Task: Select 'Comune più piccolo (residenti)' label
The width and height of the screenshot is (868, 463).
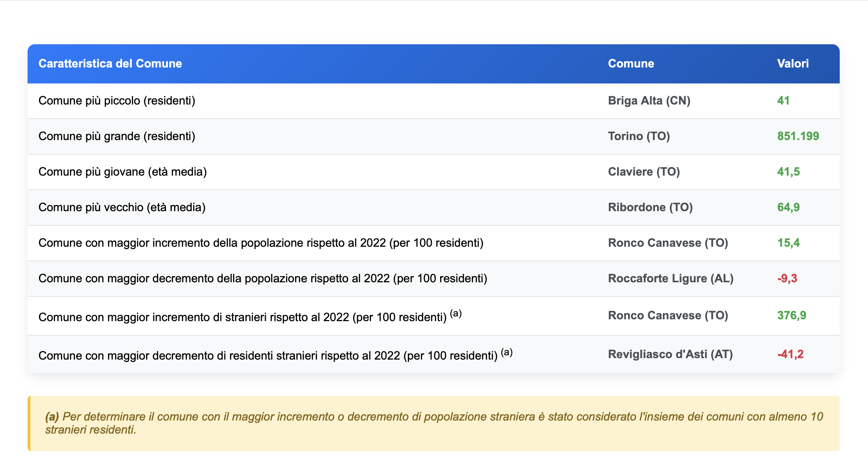Action: [117, 101]
